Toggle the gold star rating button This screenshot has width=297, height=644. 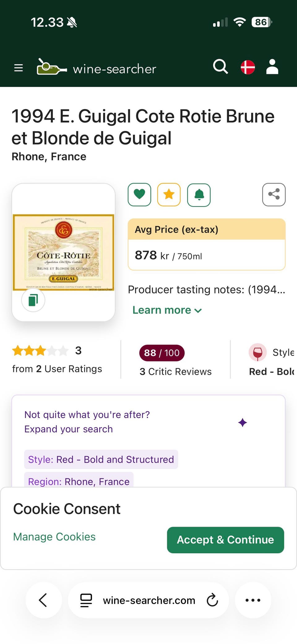pos(169,195)
